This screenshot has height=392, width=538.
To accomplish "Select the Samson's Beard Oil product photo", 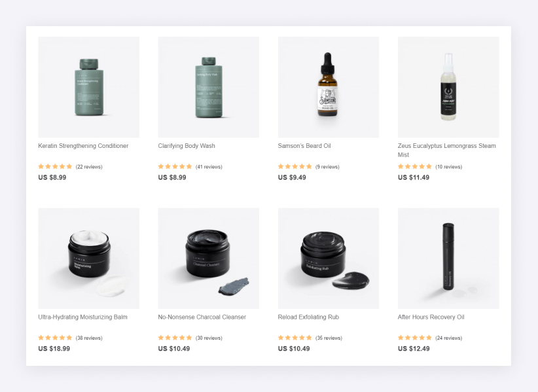I will (x=329, y=87).
